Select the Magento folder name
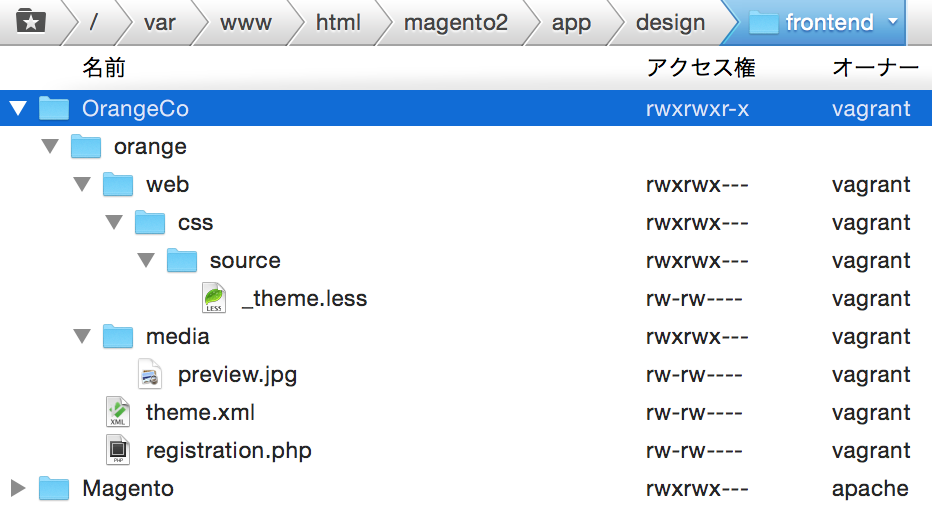 128,489
